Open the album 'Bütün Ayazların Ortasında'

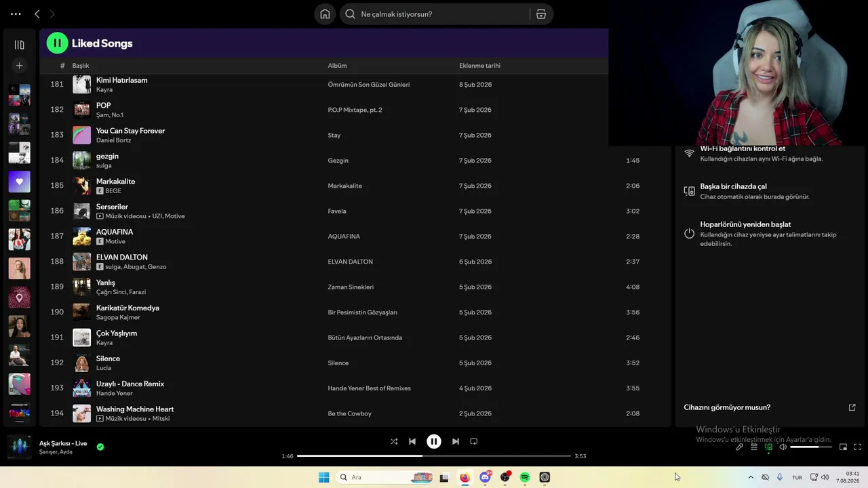point(365,338)
